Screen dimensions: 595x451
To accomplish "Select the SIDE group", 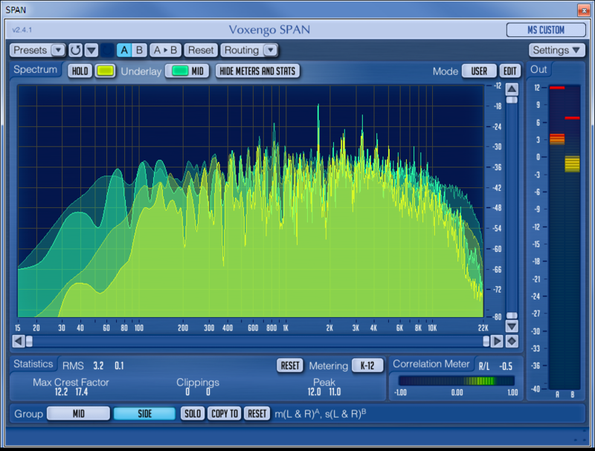I will [145, 413].
